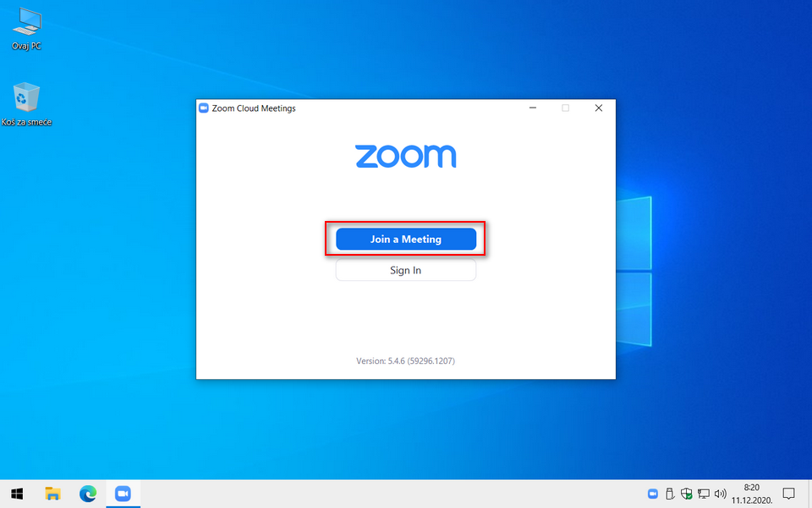Screen dimensions: 812x508
Task: Open File Explorer from the taskbar
Action: coord(52,494)
